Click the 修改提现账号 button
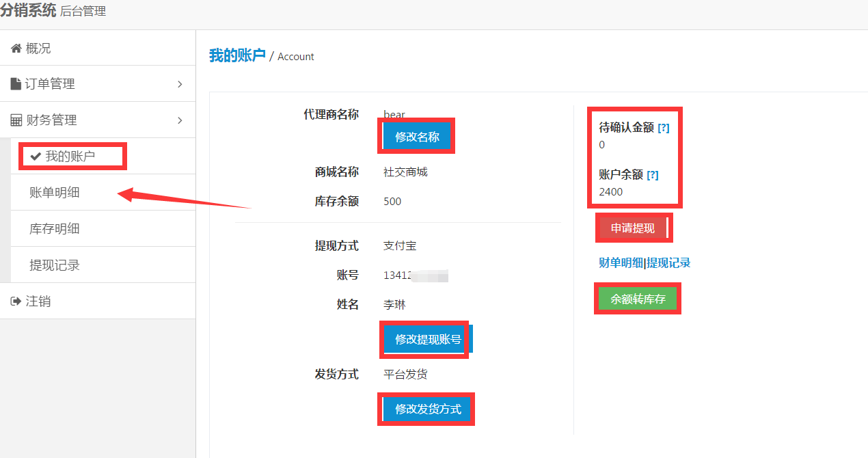Image resolution: width=868 pixels, height=458 pixels. click(428, 339)
